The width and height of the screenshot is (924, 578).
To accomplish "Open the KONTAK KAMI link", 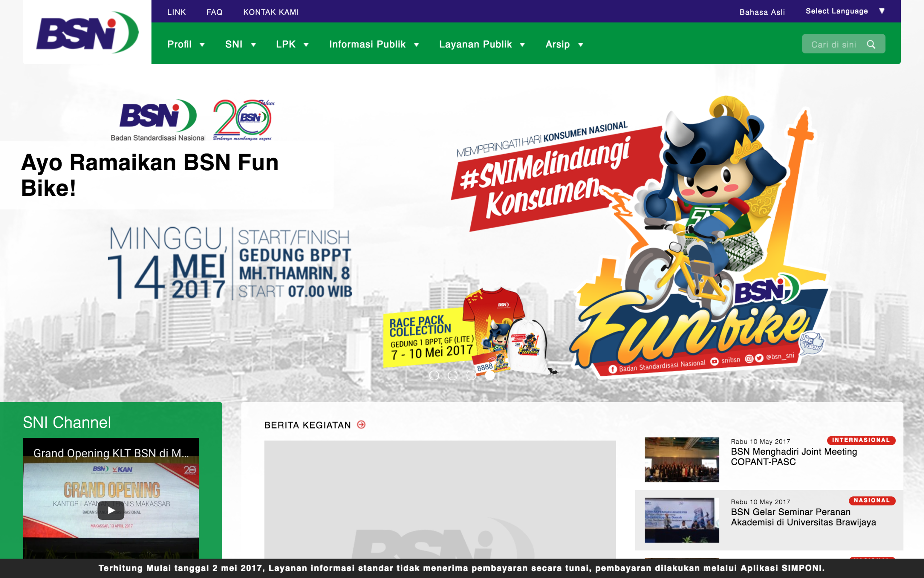I will [x=271, y=12].
